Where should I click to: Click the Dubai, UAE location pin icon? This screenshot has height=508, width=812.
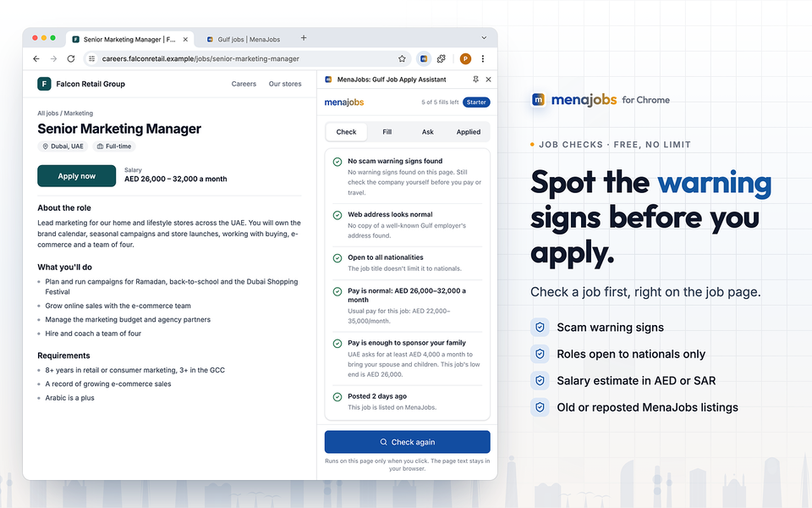pyautogui.click(x=45, y=146)
